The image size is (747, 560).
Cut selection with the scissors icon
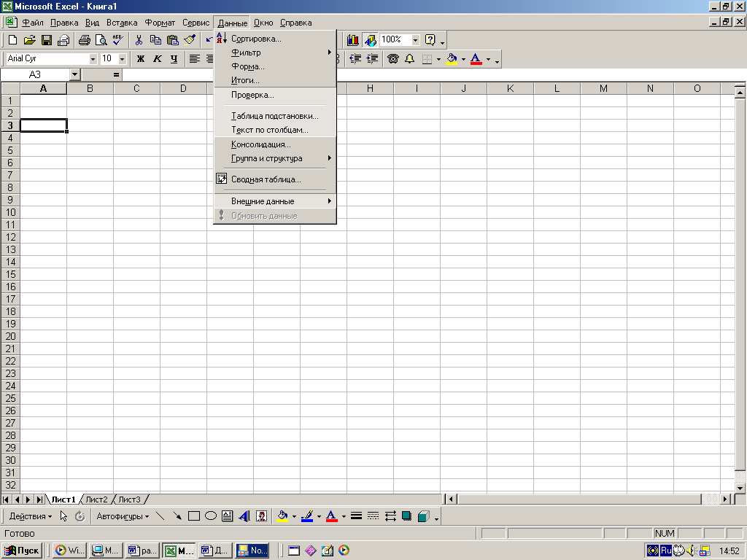(139, 40)
